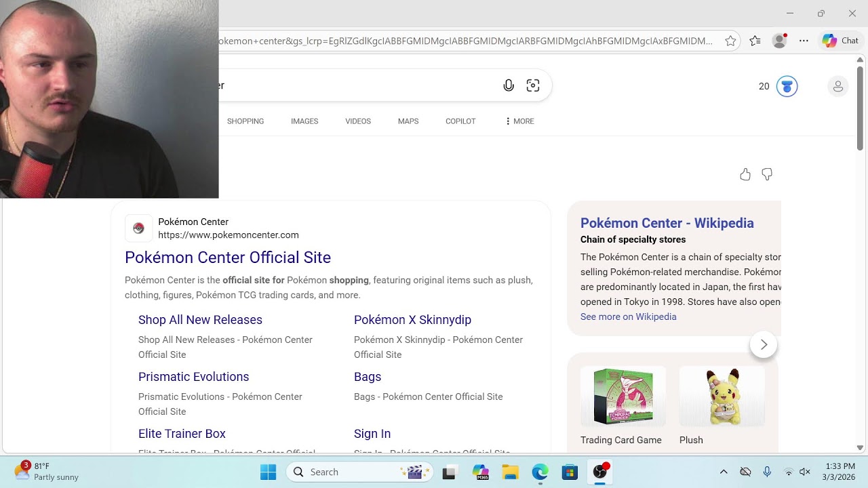Click See more on Wikipedia
868x488 pixels.
pyautogui.click(x=629, y=317)
